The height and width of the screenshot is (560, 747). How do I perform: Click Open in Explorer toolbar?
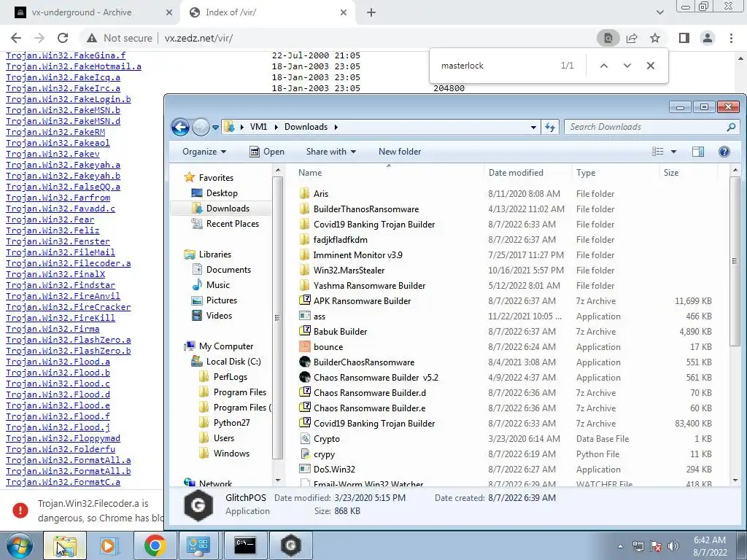[267, 152]
